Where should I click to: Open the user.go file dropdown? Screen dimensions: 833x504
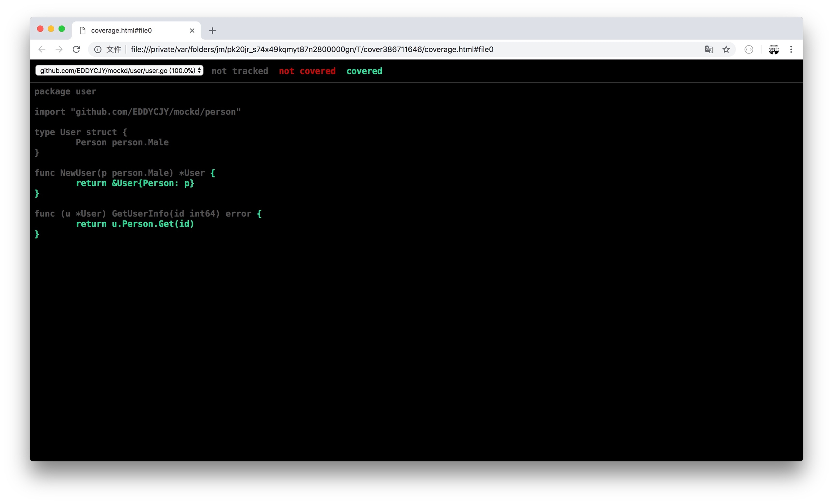click(x=119, y=71)
